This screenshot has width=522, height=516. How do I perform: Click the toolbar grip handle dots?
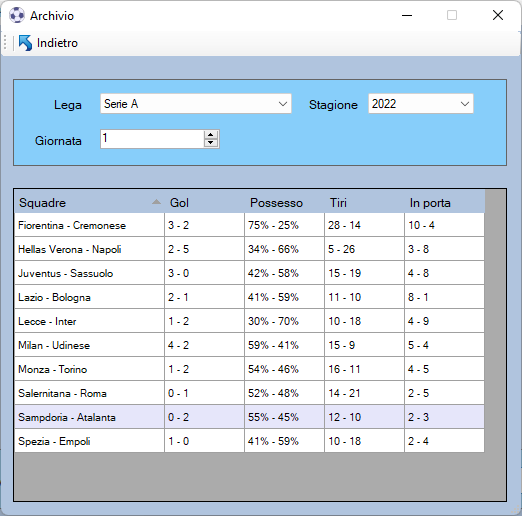5,43
